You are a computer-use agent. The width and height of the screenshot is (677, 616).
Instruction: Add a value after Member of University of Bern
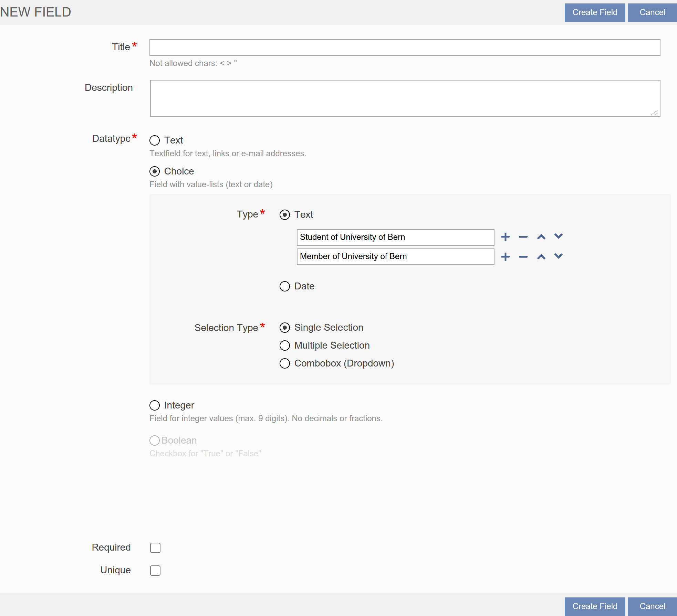tap(505, 257)
